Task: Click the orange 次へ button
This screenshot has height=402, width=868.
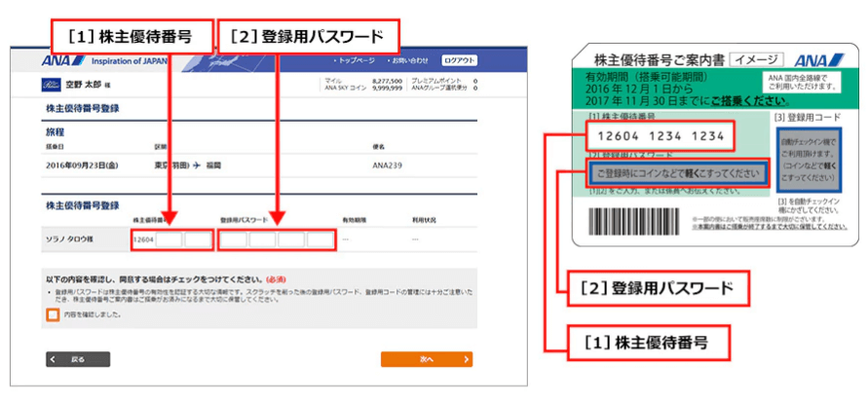Action: [x=426, y=359]
